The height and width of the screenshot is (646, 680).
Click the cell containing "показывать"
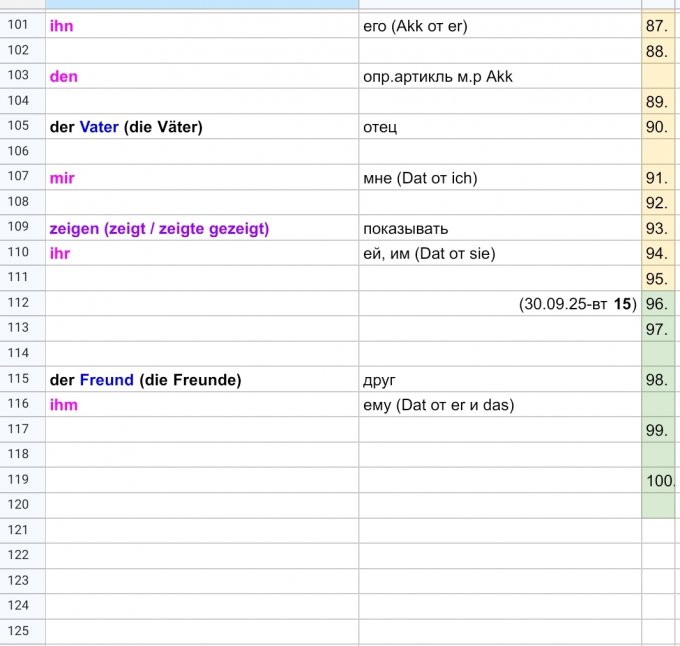click(498, 229)
